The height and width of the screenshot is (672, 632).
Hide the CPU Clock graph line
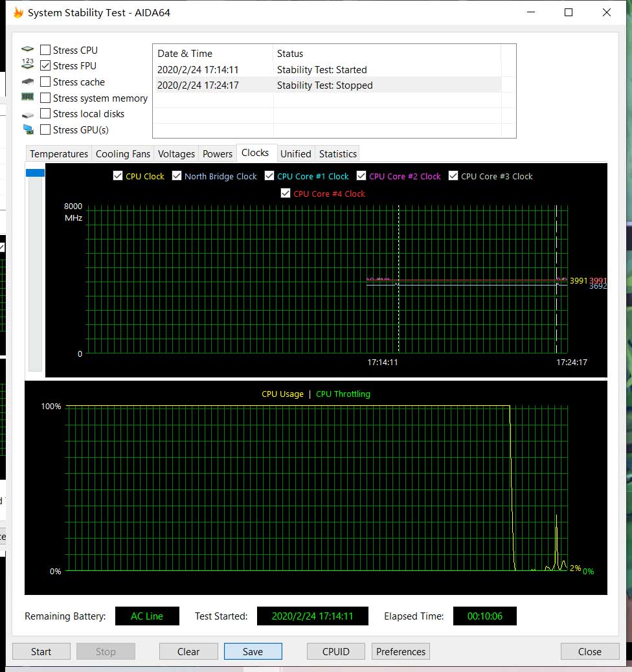pos(117,175)
